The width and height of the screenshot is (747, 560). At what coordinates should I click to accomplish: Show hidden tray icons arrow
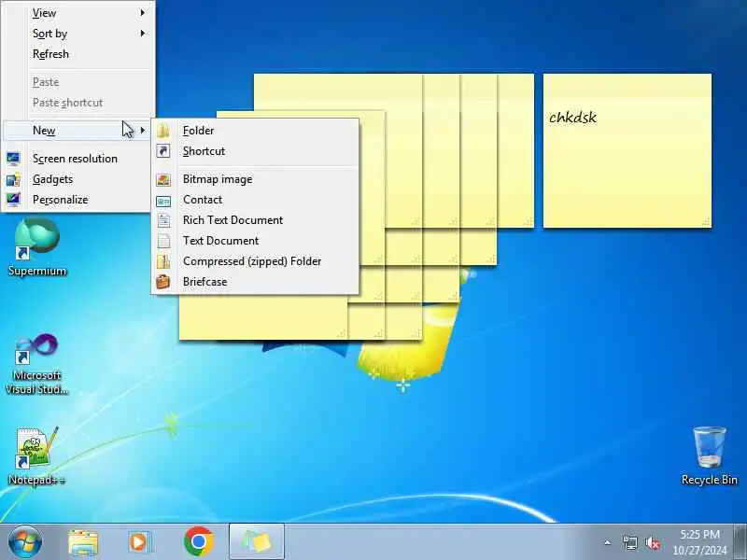(x=608, y=542)
